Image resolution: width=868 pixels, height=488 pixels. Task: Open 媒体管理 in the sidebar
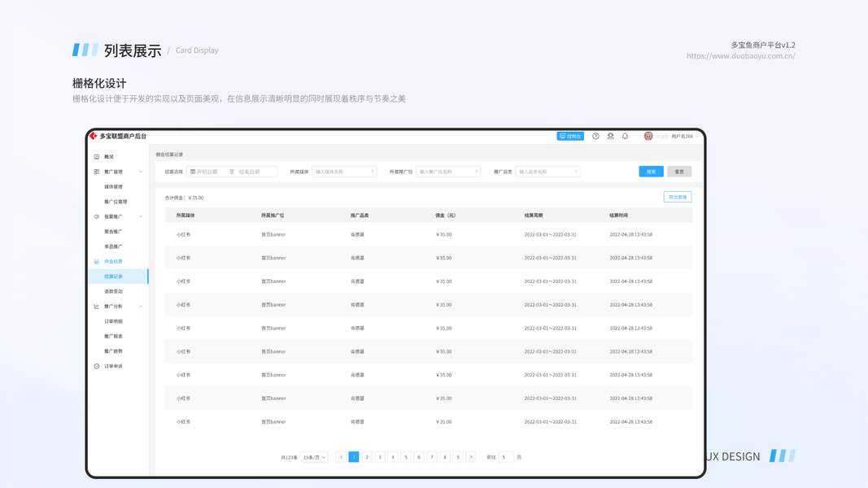tap(113, 186)
